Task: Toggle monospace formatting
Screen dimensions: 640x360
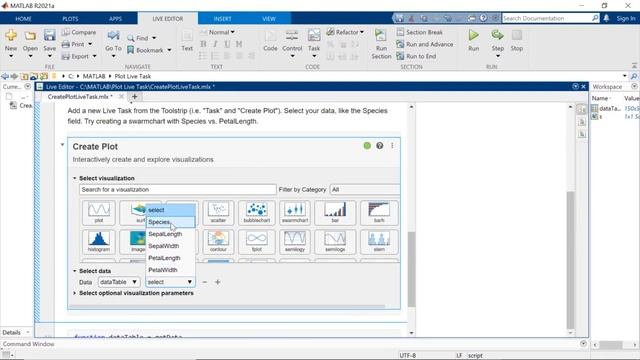Action: [239, 44]
